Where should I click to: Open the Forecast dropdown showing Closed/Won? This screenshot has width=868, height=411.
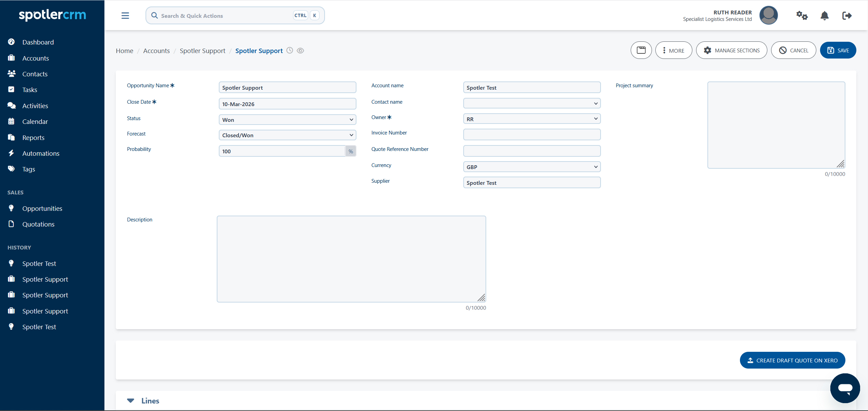(287, 135)
